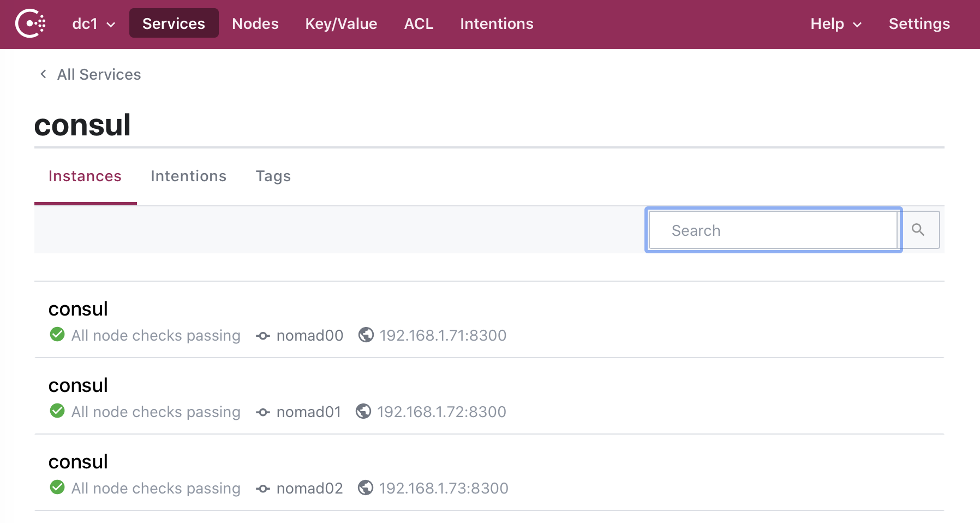Click the back chevron beside All Services
The height and width of the screenshot is (523, 980).
(43, 74)
